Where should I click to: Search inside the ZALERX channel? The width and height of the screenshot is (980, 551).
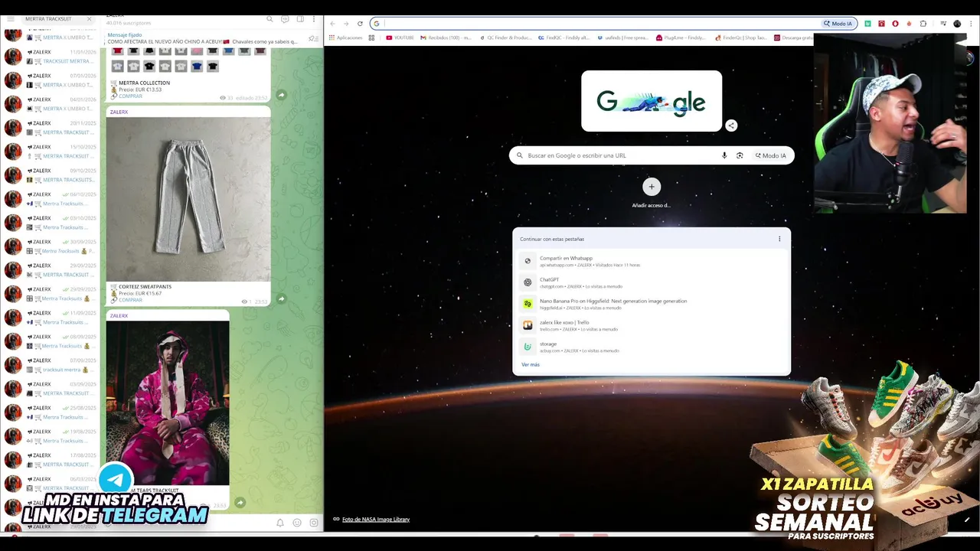click(x=269, y=18)
